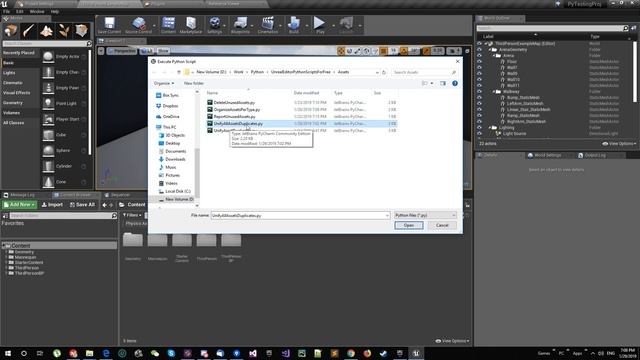
Task: Open the Filters dropdown in Content Browser
Action: click(132, 215)
